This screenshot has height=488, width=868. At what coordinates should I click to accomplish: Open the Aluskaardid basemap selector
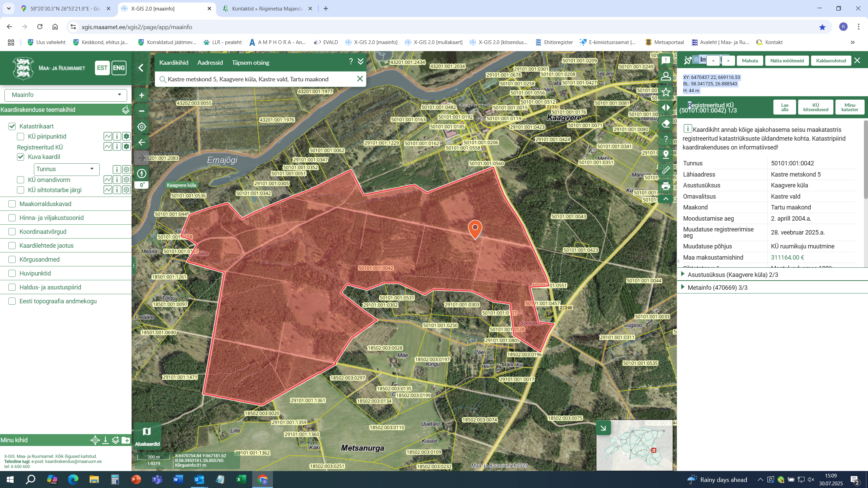pos(147,436)
